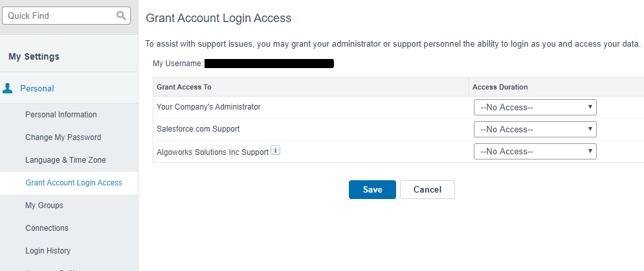
Task: Collapse the Personal settings section
Action: (37, 88)
